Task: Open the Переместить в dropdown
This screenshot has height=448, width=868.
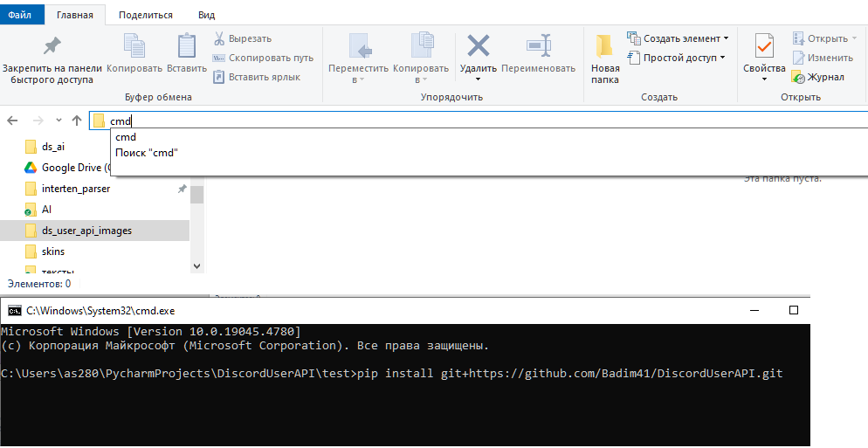Action: tap(358, 59)
